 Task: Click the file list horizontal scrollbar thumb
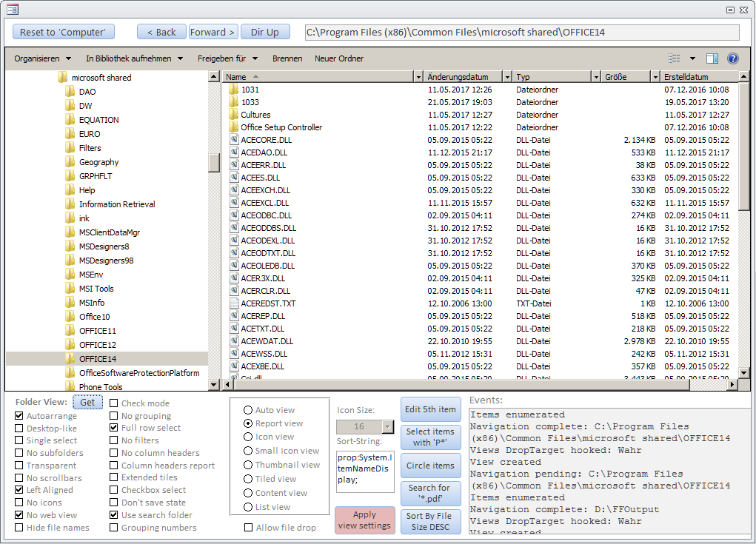point(461,385)
